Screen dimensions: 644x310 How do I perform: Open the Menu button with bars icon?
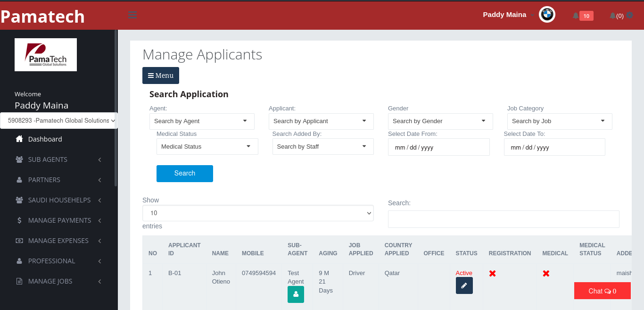(161, 75)
